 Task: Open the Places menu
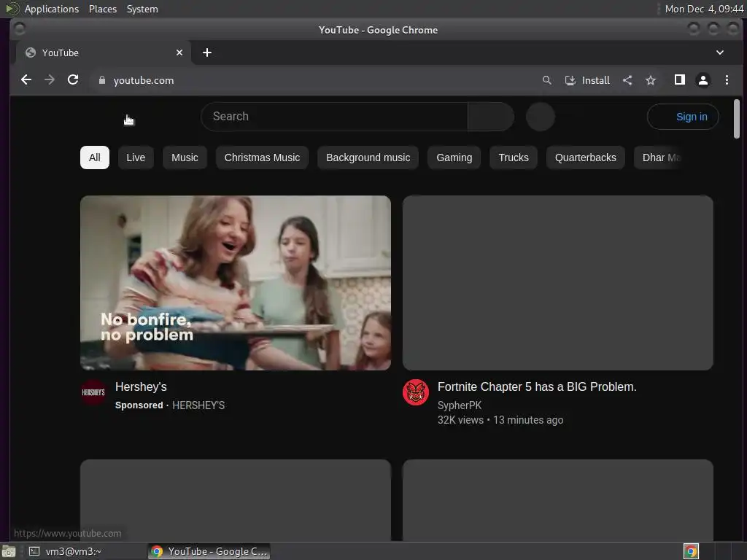(103, 9)
